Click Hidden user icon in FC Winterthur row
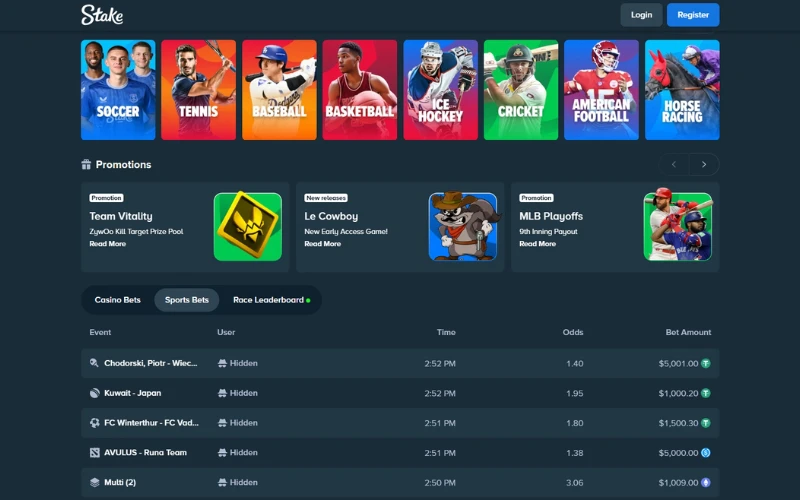Image resolution: width=800 pixels, height=500 pixels. pos(222,422)
